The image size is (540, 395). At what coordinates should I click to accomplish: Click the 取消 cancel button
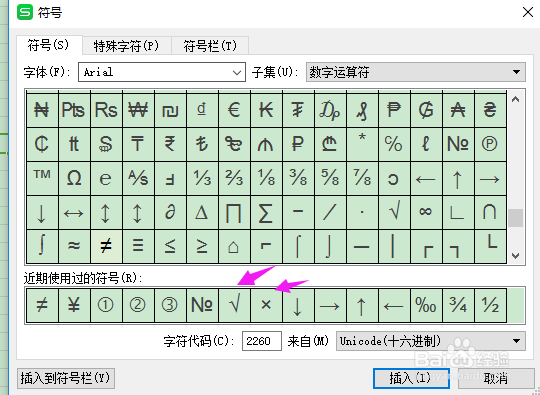tap(496, 378)
